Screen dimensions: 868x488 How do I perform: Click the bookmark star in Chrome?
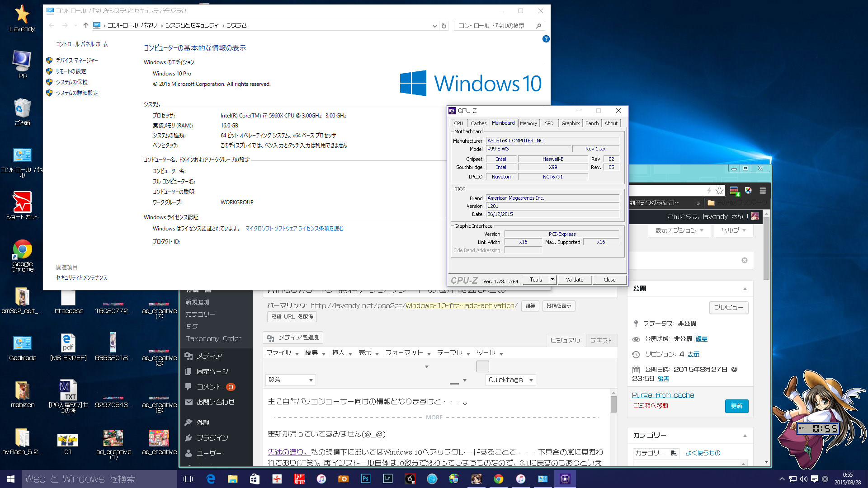click(719, 191)
